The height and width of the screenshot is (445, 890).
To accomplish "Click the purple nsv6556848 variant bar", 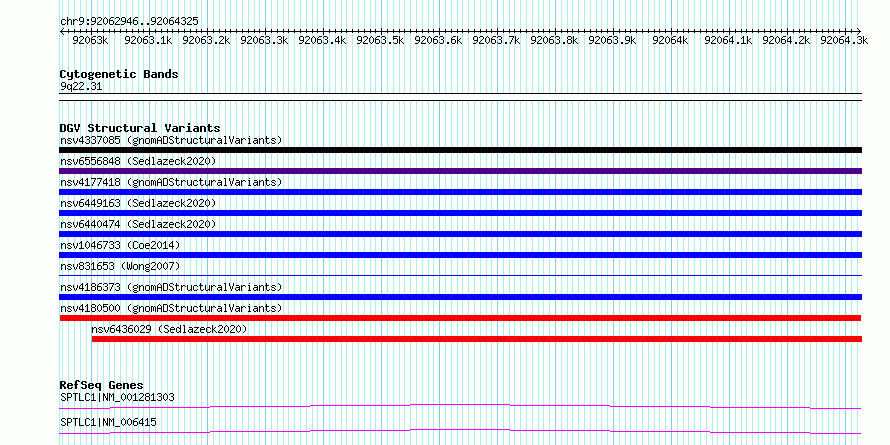I will coord(460,171).
